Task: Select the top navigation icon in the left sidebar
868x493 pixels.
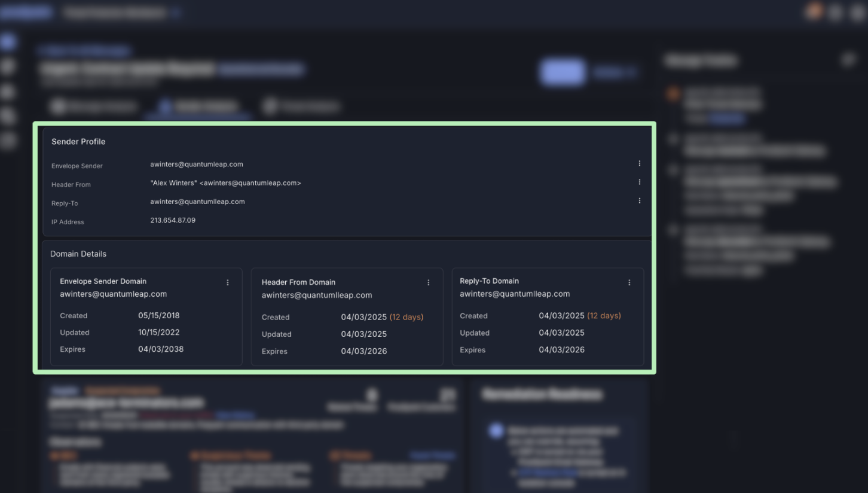Action: [8, 41]
